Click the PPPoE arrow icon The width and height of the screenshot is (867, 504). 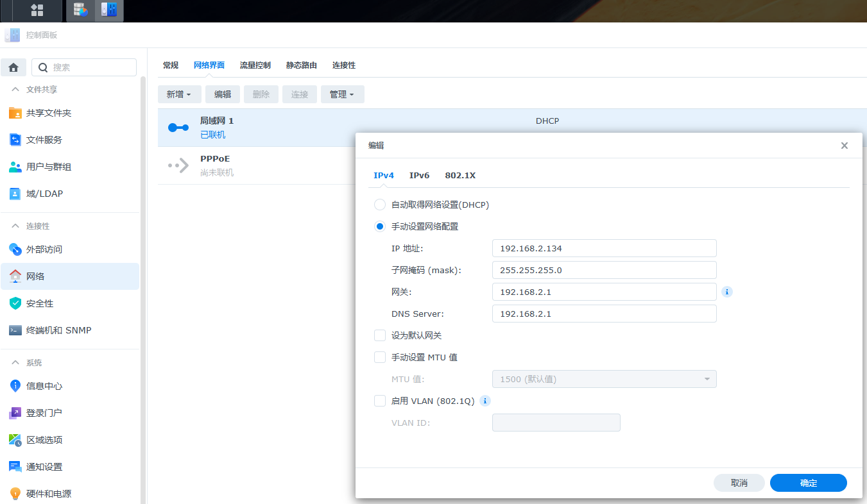click(178, 165)
